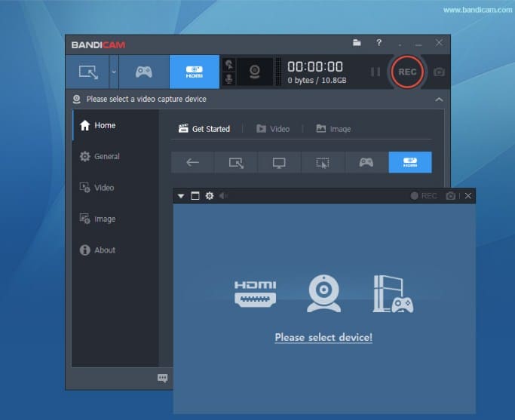Click the Please select a video capture device text
Image resolution: width=515 pixels, height=420 pixels.
click(x=146, y=100)
